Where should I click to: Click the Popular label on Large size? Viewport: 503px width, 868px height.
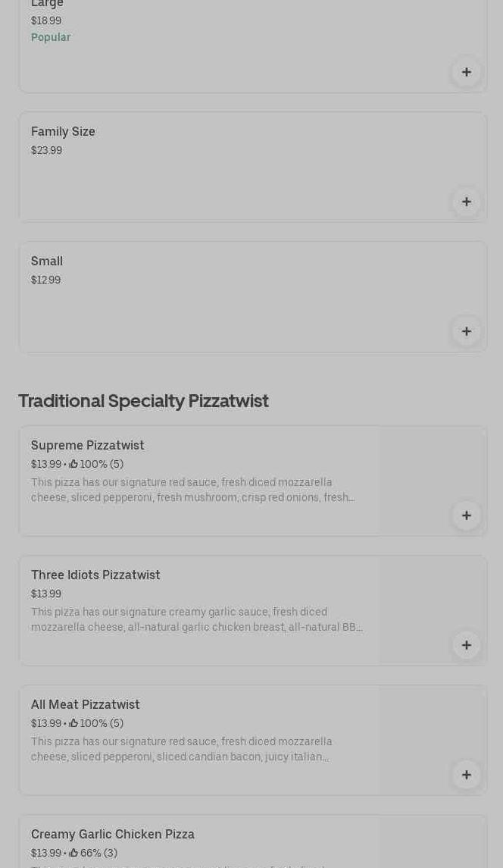point(51,37)
